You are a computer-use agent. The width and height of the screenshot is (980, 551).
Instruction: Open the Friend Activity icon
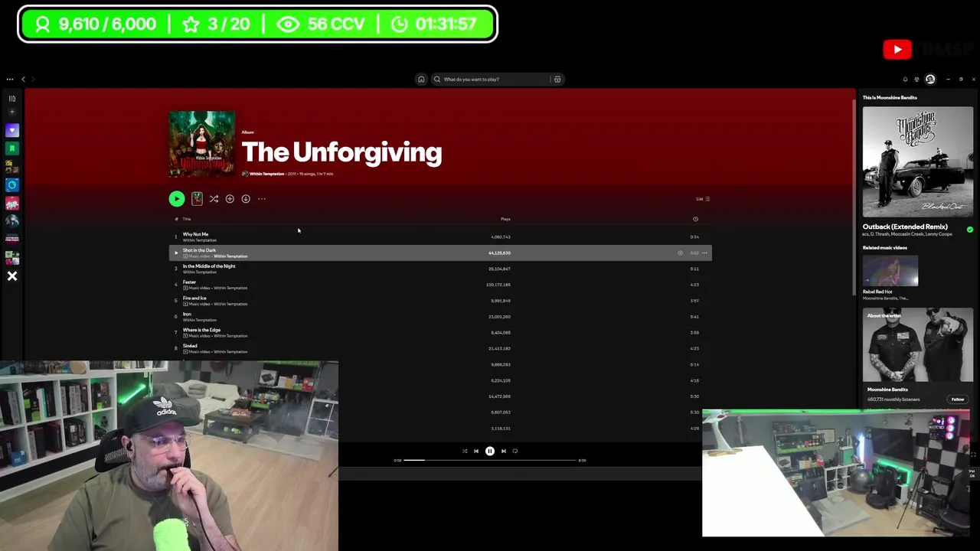click(916, 80)
